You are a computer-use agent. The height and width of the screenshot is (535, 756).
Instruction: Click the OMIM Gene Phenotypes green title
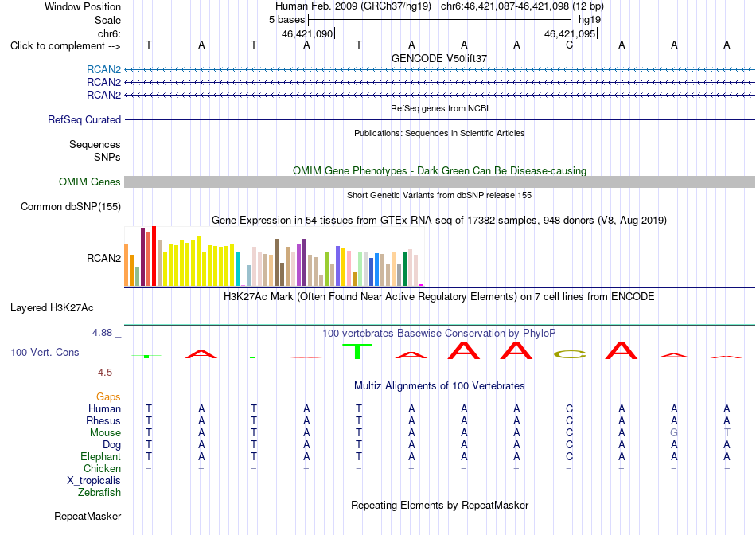(x=439, y=171)
